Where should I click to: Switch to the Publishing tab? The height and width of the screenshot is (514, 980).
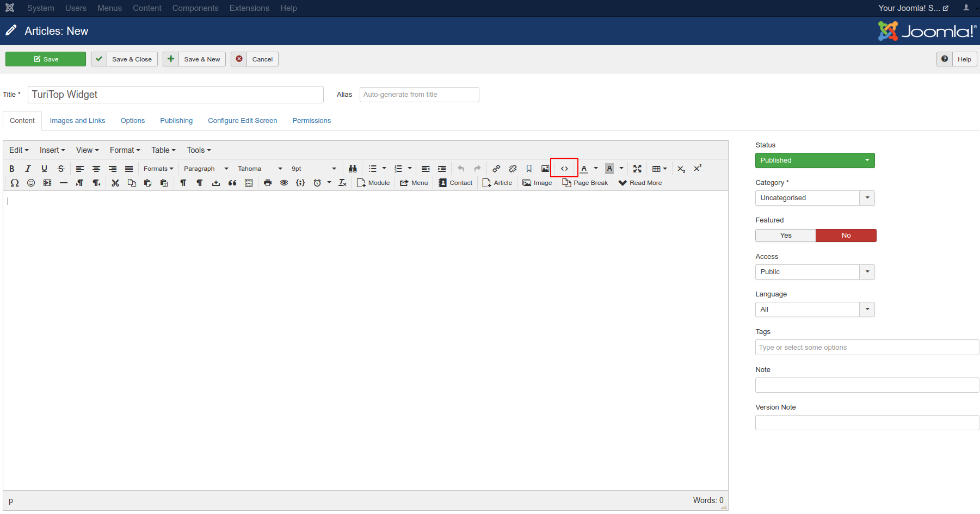176,120
